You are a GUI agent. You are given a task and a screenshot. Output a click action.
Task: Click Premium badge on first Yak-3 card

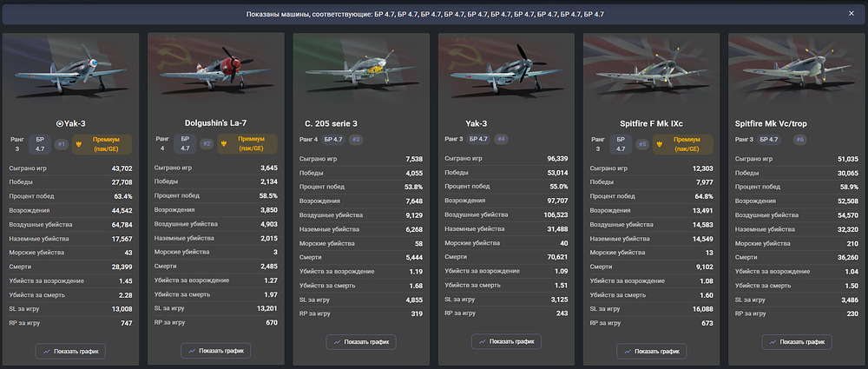tap(102, 144)
